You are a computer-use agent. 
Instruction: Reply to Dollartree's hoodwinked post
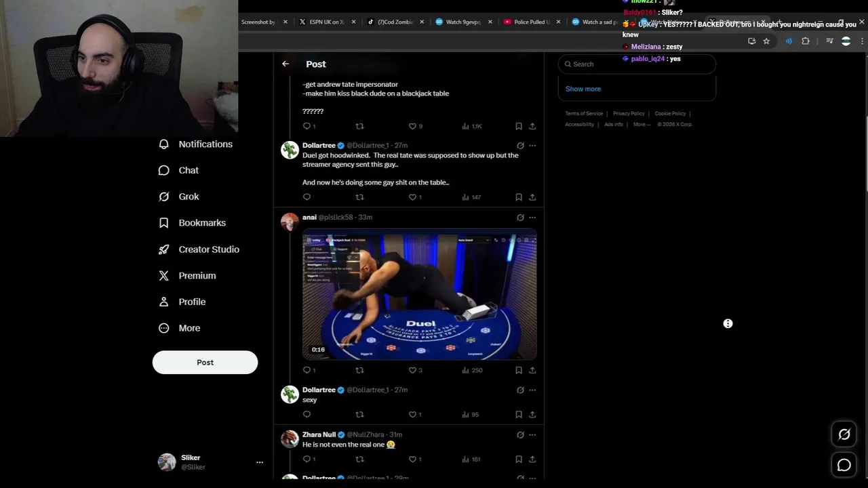(x=307, y=197)
